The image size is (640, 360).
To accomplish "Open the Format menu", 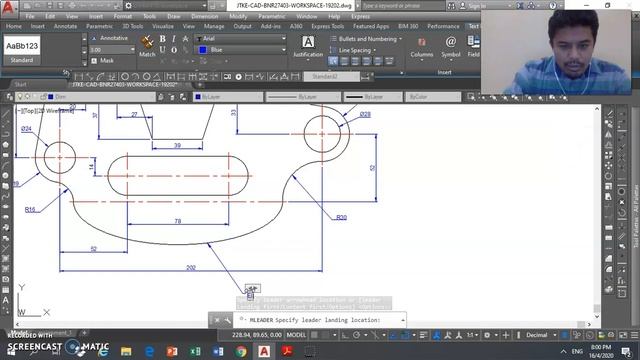I will pyautogui.click(x=122, y=16).
